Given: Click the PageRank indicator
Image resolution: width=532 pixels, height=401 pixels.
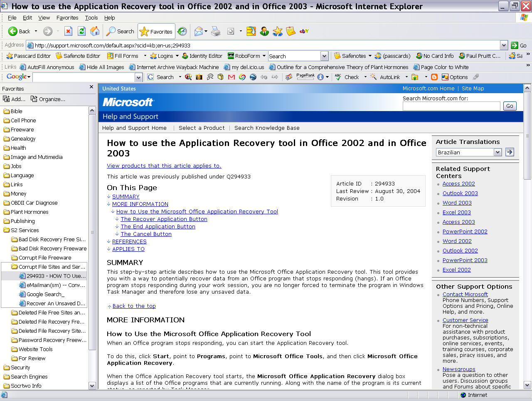Looking at the screenshot, I should (305, 77).
